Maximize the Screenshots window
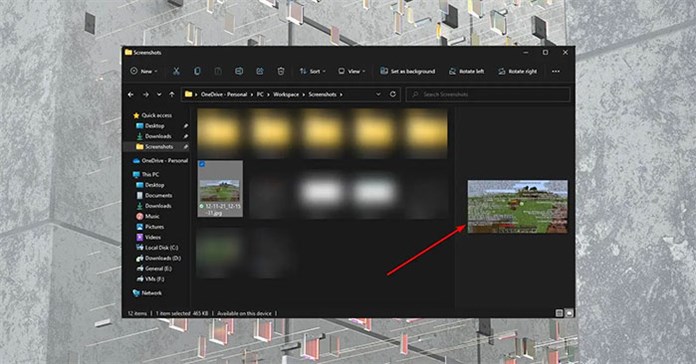696x364 pixels. point(545,52)
